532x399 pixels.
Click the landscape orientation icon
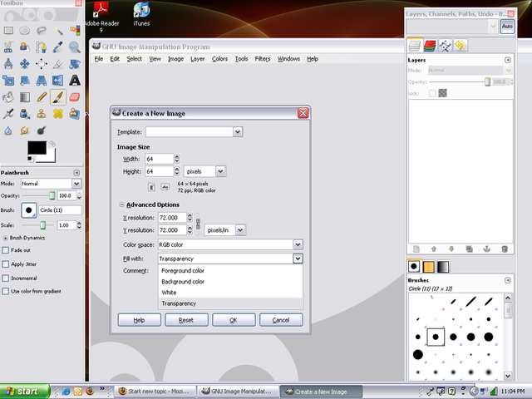tap(165, 186)
